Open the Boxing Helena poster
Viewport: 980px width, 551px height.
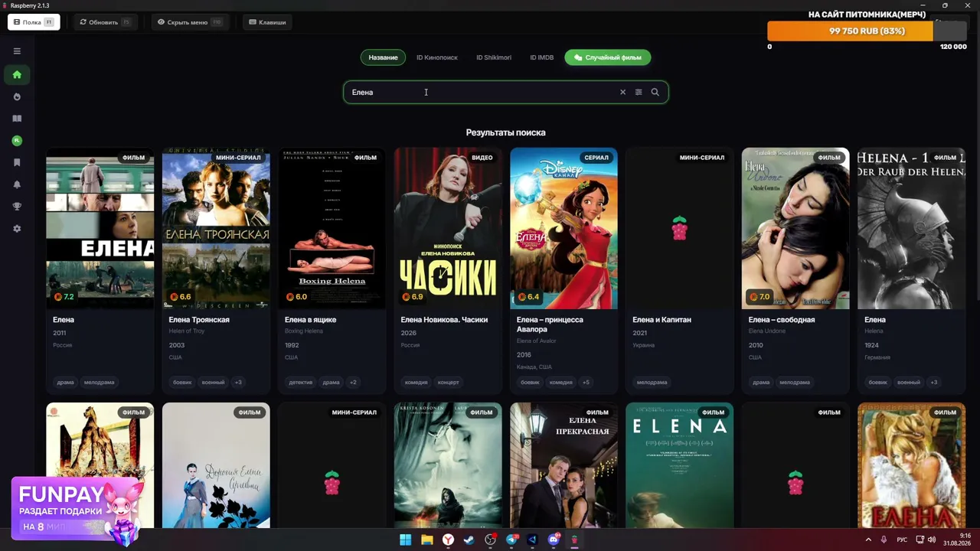click(332, 228)
